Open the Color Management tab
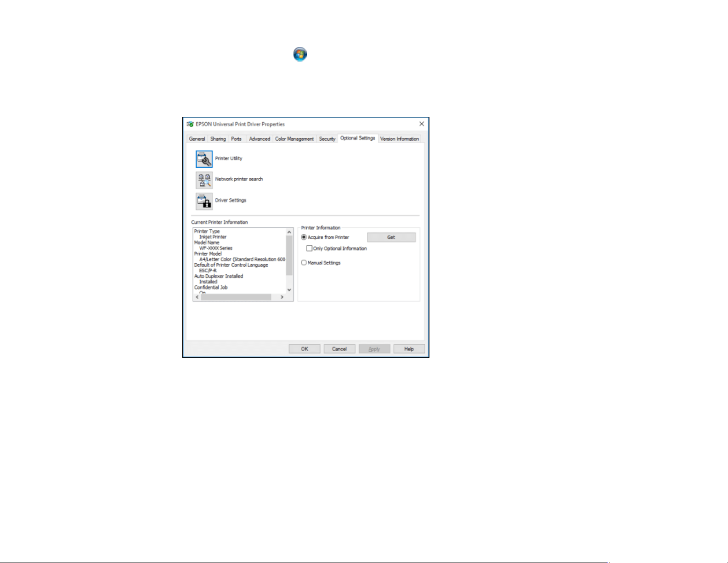Screen dimensions: 728x563 point(294,139)
